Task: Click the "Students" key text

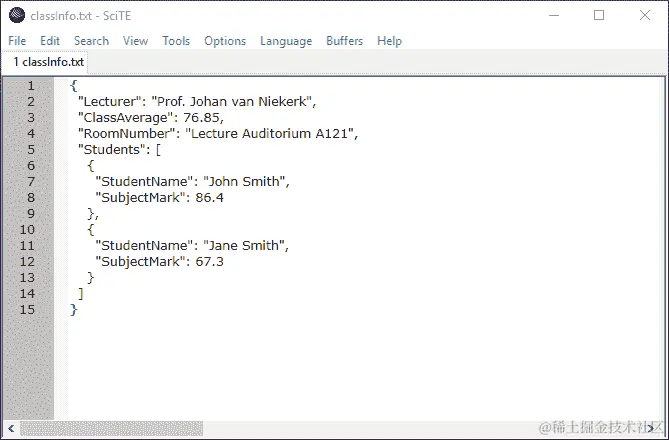Action: click(x=112, y=150)
